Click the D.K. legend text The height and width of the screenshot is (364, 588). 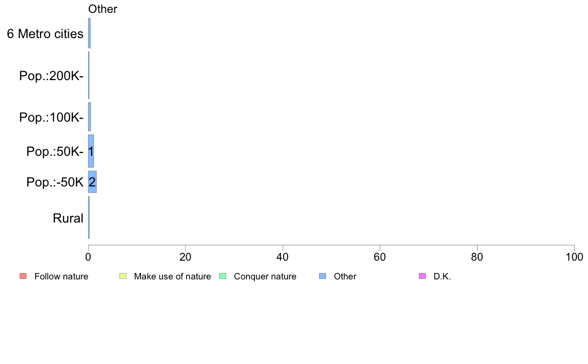tap(442, 276)
